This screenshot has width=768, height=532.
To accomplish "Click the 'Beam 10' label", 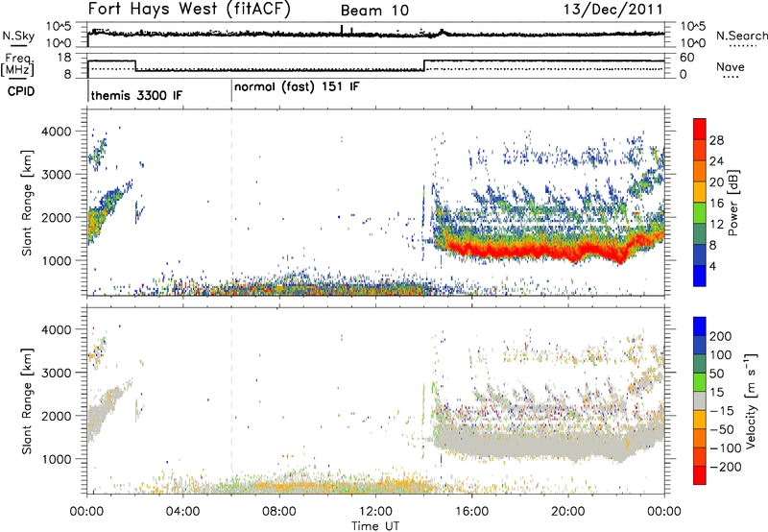I will [x=374, y=11].
